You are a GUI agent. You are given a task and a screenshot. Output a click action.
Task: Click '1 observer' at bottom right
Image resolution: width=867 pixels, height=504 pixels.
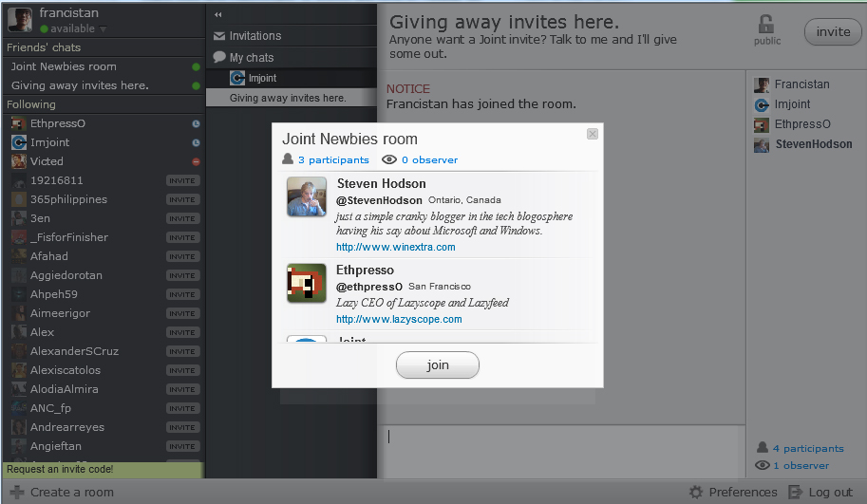point(801,466)
